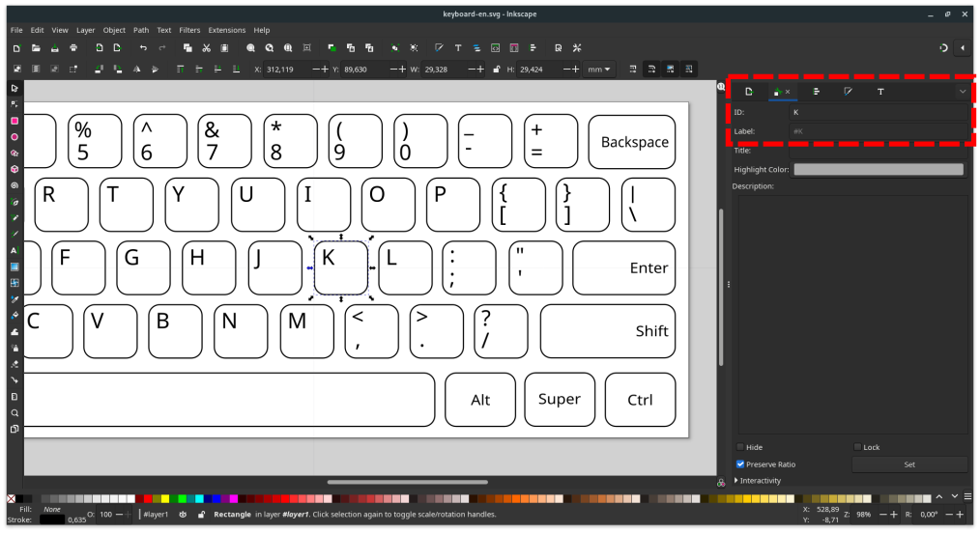
Task: Open the mm units dropdown
Action: (599, 70)
